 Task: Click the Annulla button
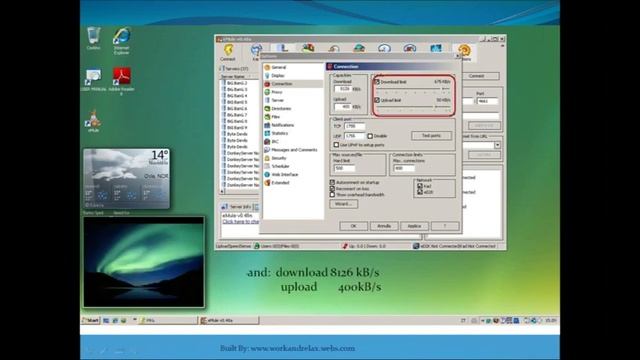click(384, 226)
